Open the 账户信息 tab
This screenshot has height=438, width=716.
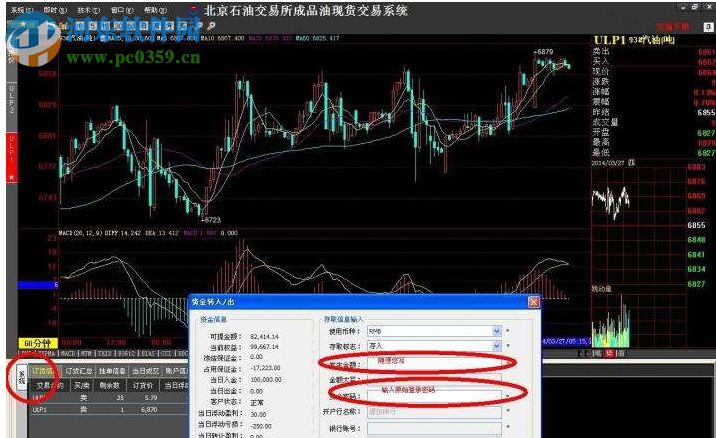176,371
